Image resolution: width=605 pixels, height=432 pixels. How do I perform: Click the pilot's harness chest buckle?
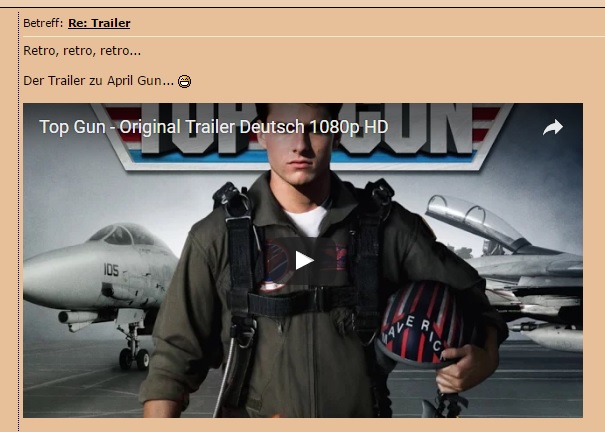(x=300, y=297)
